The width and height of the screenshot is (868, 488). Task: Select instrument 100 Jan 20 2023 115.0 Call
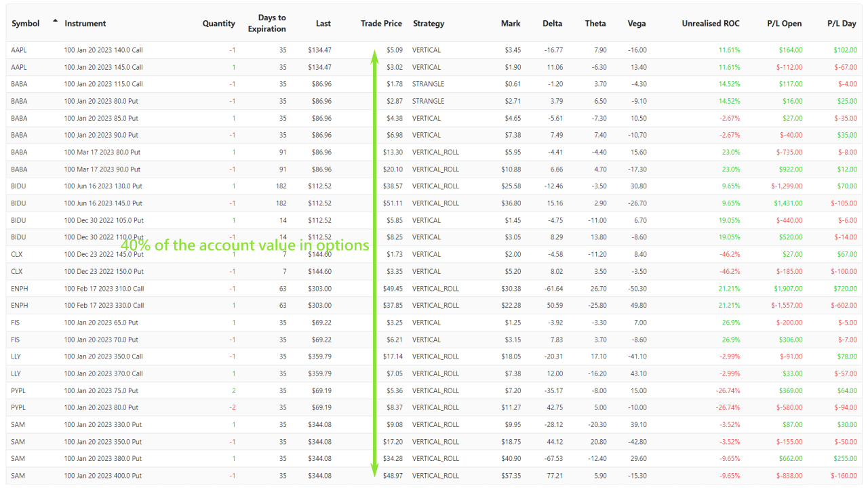[104, 84]
